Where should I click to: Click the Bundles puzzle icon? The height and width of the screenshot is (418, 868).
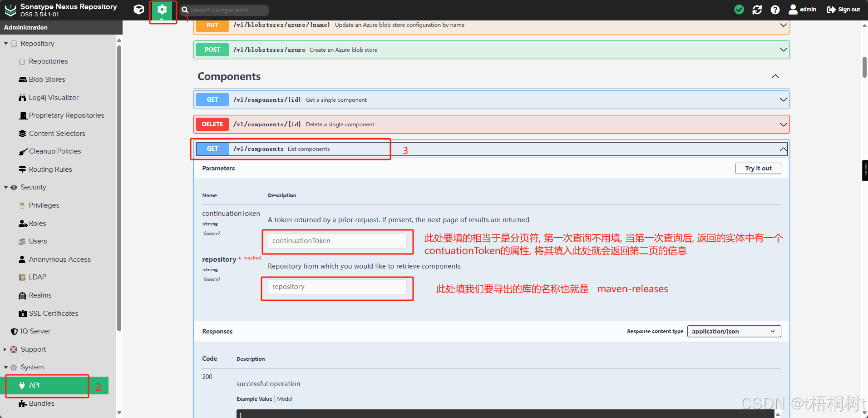coord(23,403)
